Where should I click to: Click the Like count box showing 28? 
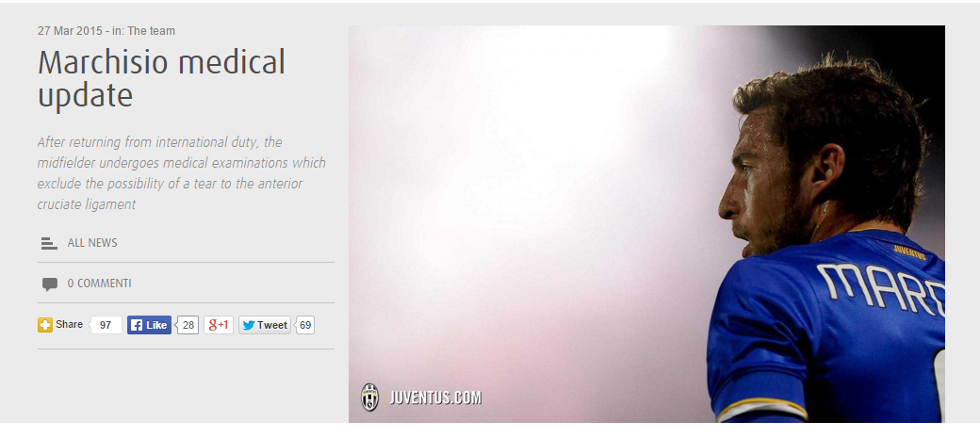pos(188,325)
